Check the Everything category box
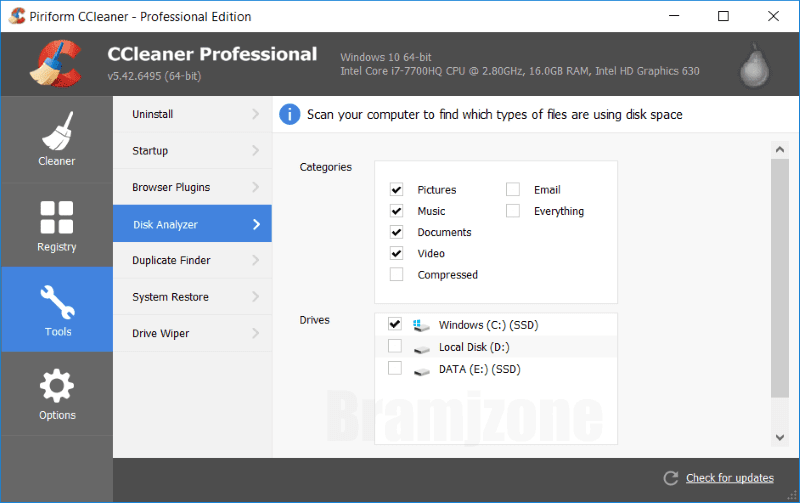The image size is (800, 503). 513,211
